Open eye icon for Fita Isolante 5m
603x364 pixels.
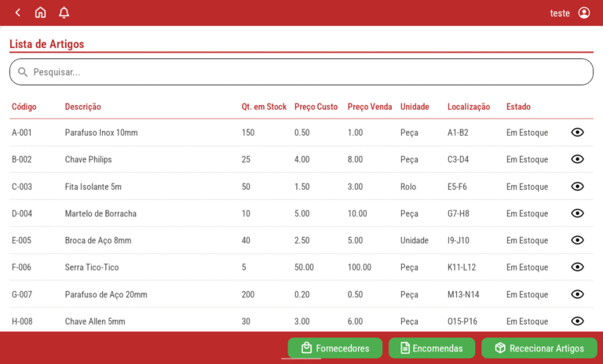coord(577,187)
